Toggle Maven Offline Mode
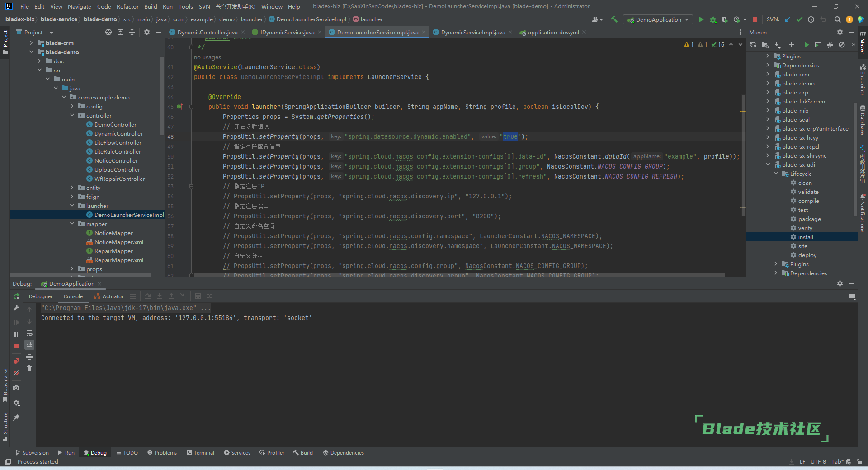This screenshot has width=868, height=470. [x=830, y=45]
